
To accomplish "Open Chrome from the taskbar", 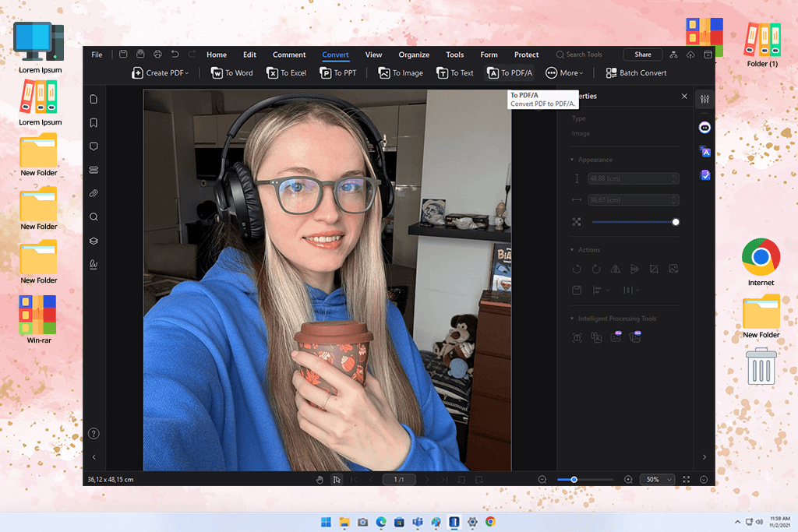I will point(491,522).
